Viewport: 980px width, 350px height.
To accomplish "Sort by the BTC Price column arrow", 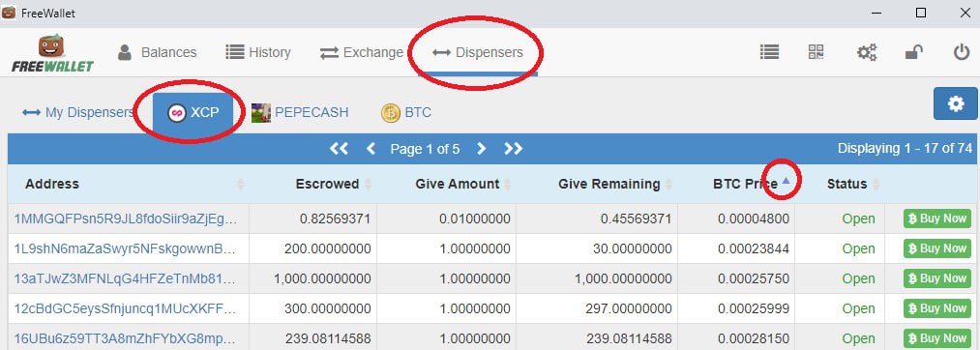I will click(x=786, y=181).
